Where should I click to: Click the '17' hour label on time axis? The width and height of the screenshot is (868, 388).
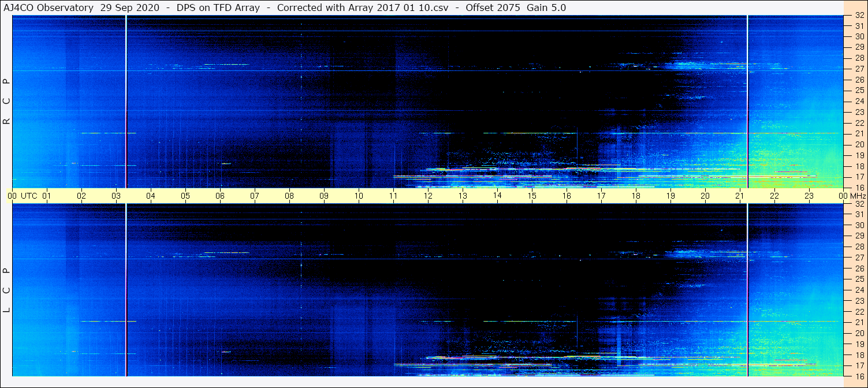pos(601,196)
